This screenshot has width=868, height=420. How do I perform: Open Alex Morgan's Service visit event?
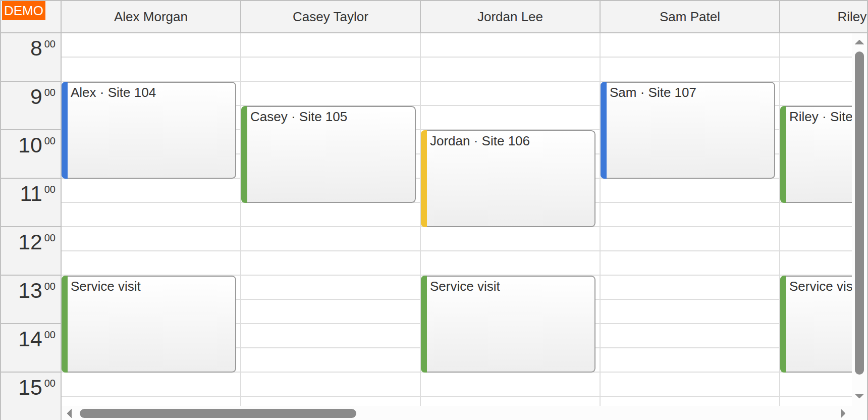point(149,324)
